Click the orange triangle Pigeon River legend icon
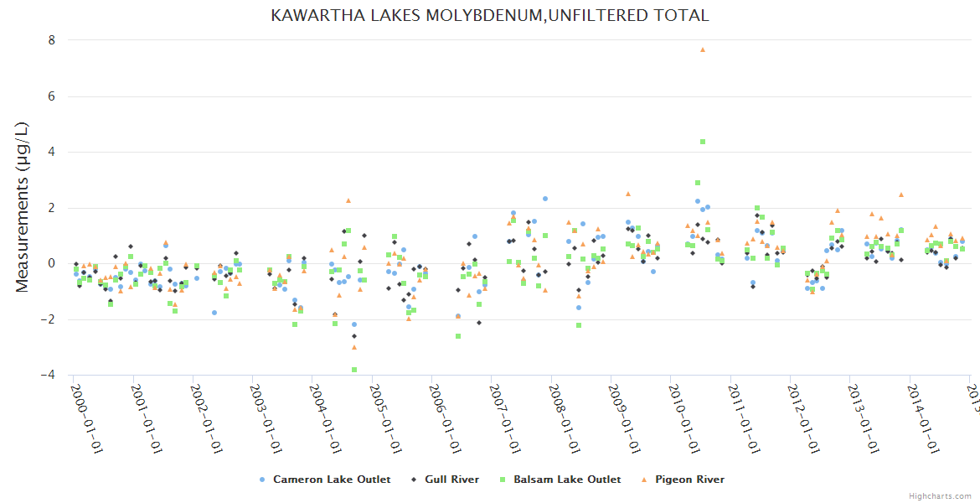 645,480
